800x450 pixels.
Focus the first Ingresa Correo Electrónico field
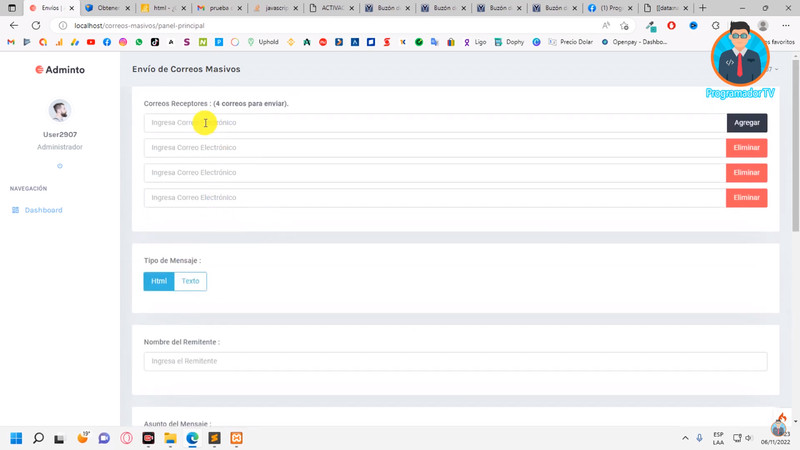(x=435, y=123)
